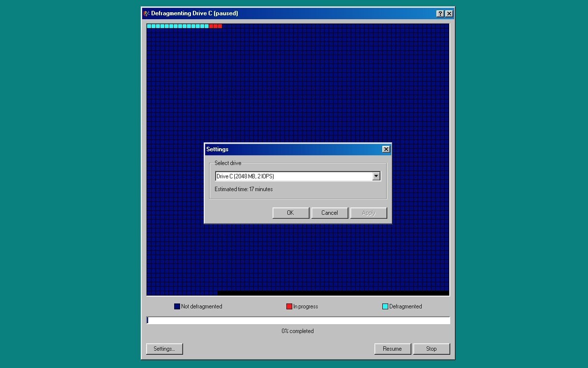Click the help (?) icon in the title bar
Viewport: 588px width, 368px height.
click(439, 13)
